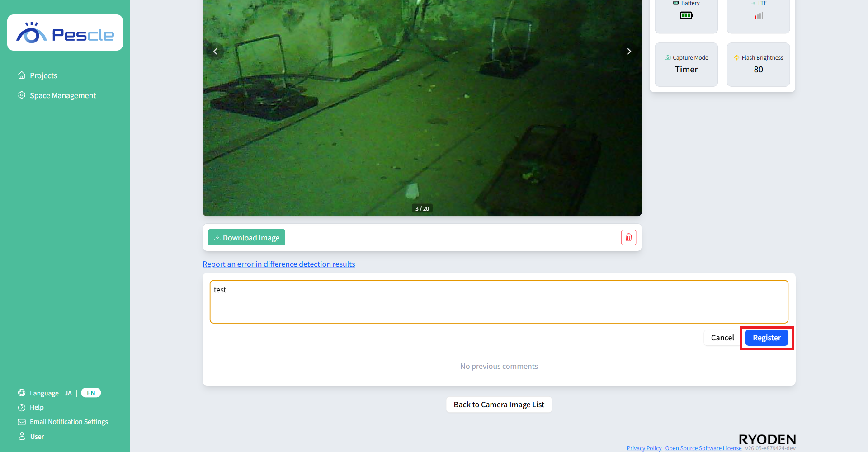Click the Flash Brightness bolt icon
868x452 pixels.
click(x=736, y=58)
